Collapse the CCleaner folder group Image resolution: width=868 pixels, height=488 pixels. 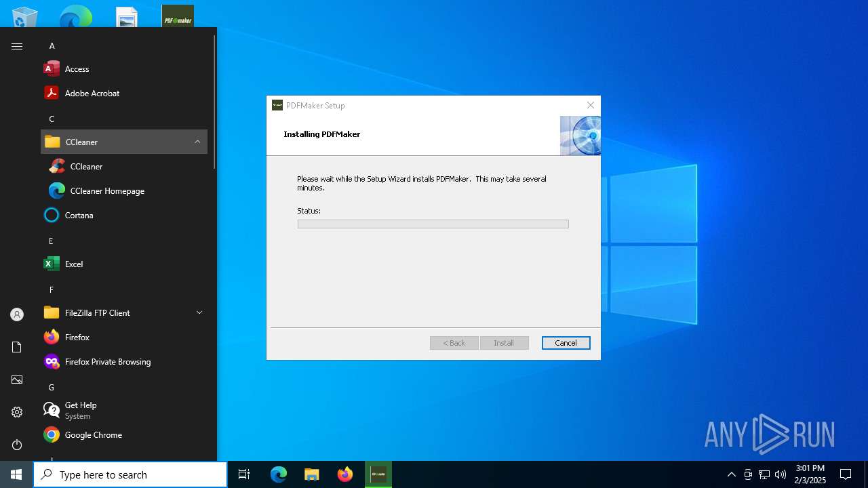124,142
